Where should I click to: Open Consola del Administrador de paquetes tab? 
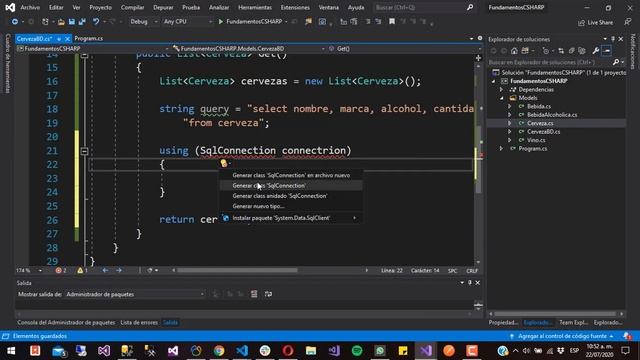[x=66, y=322]
